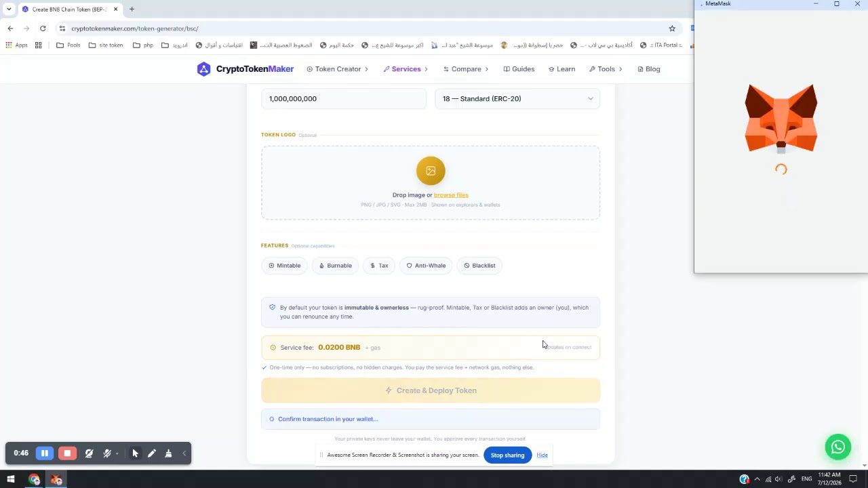Click the Create & Deploy Token button
Viewport: 868px width, 488px height.
click(x=431, y=390)
